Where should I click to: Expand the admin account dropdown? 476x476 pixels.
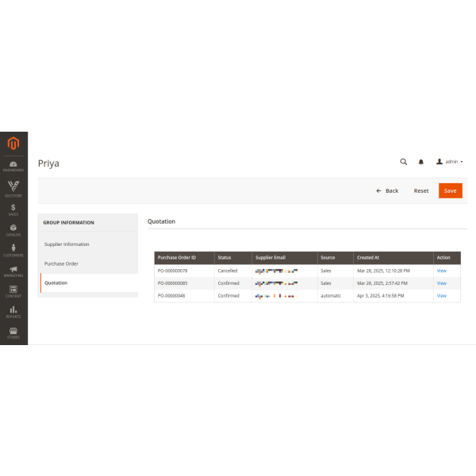(450, 162)
